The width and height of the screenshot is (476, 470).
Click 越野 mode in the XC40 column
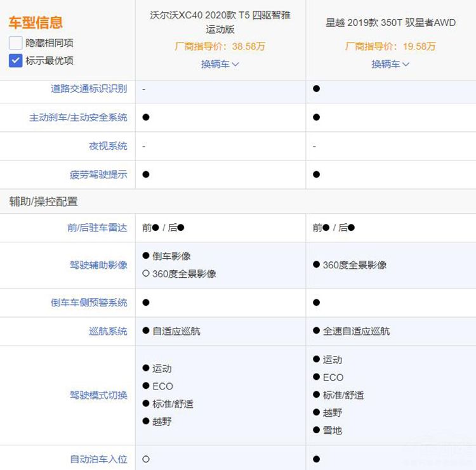(x=162, y=421)
